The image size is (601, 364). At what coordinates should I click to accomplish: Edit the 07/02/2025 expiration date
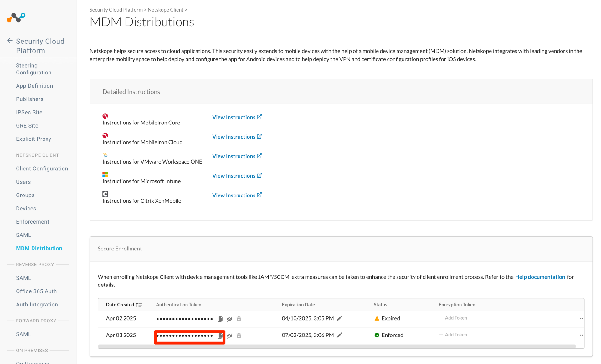point(340,335)
